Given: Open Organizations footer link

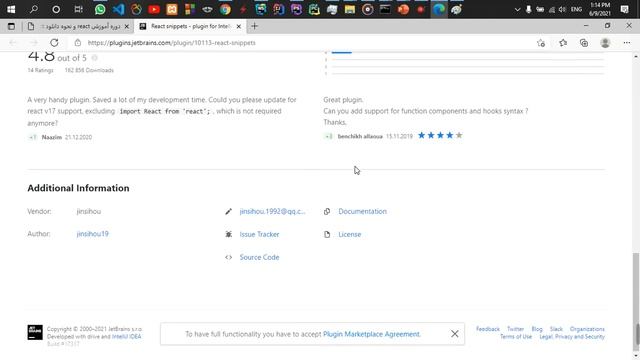Looking at the screenshot, I should coord(587,329).
